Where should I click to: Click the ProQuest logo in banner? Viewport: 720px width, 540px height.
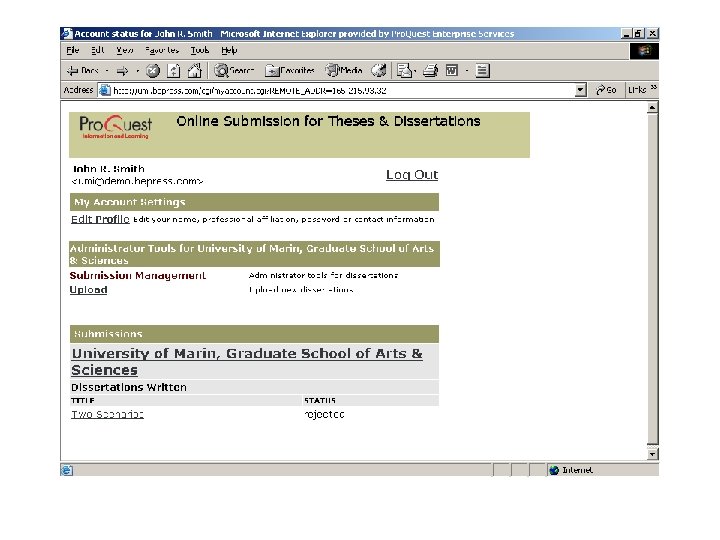coord(115,127)
